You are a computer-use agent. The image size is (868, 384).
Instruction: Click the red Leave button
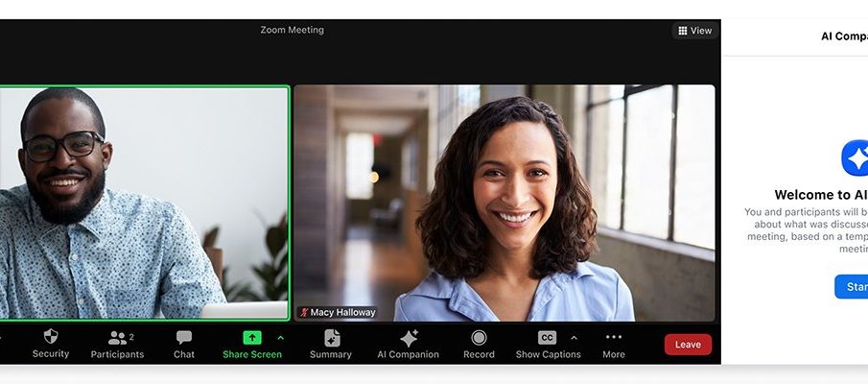pos(688,345)
